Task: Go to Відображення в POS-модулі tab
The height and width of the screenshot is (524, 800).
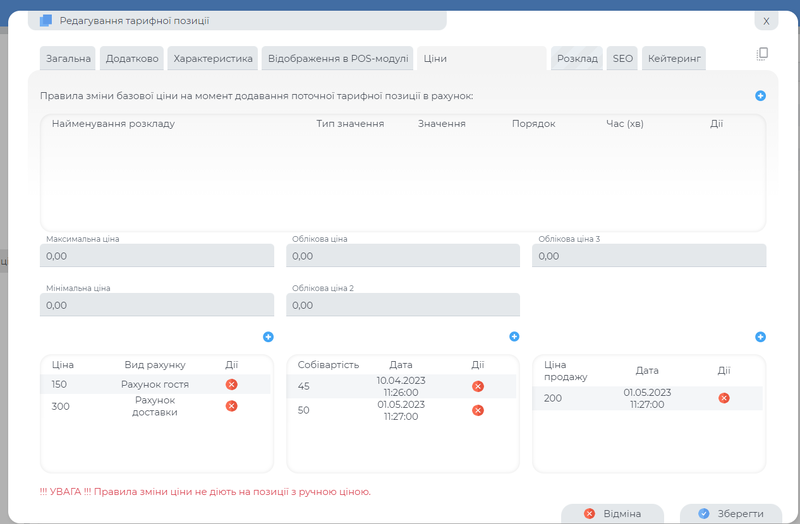Action: click(338, 59)
